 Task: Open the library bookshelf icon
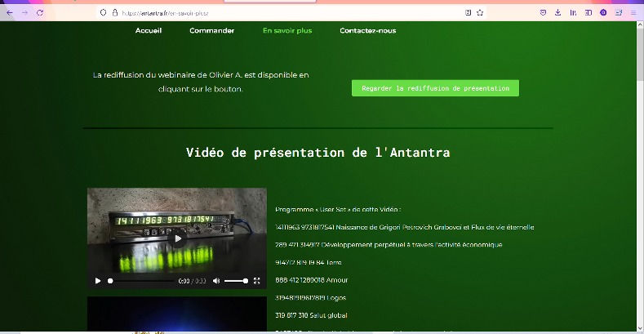tap(573, 13)
